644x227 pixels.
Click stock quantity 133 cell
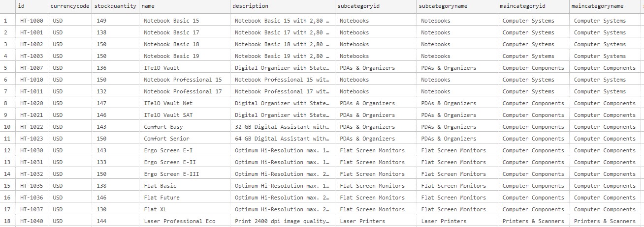115,162
